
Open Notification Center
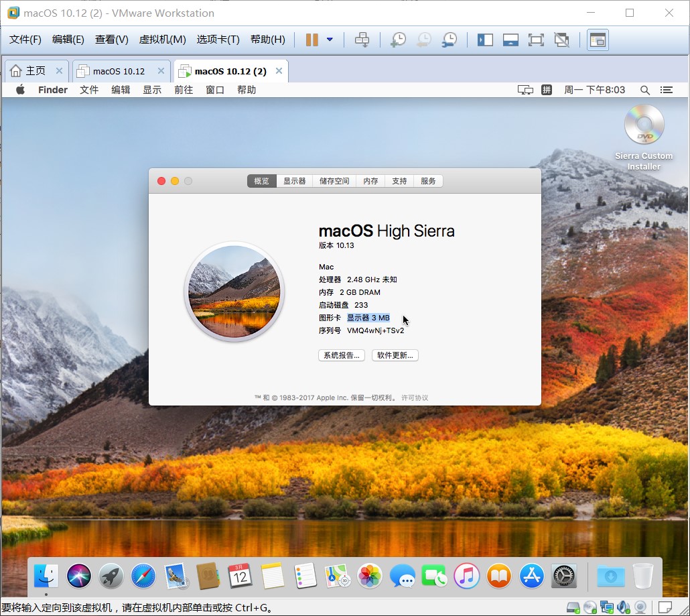667,90
